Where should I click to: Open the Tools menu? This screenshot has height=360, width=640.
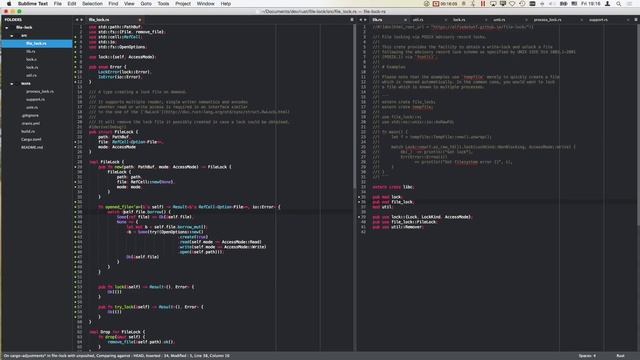[163, 4]
